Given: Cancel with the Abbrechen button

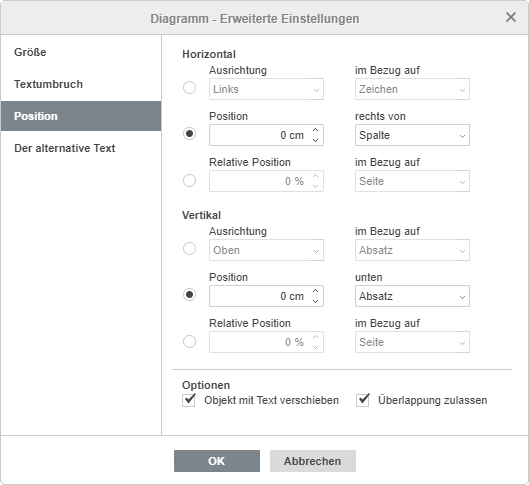Looking at the screenshot, I should click(313, 461).
